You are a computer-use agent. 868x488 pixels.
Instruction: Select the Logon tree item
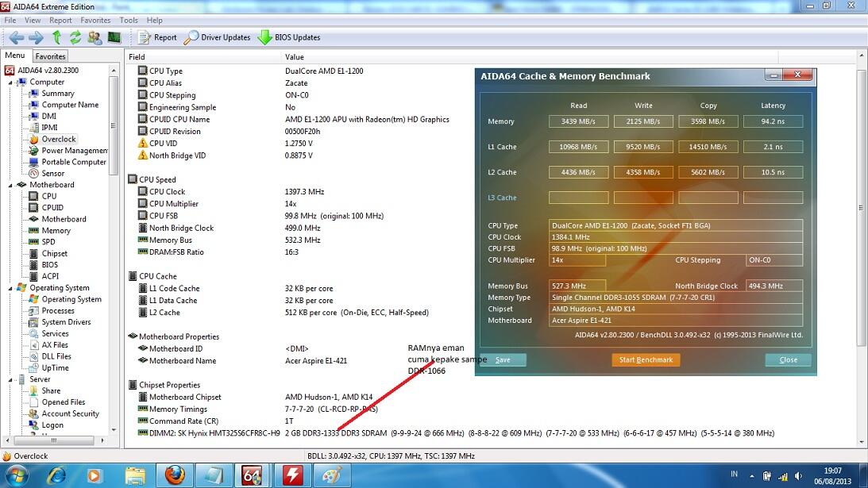[x=52, y=425]
